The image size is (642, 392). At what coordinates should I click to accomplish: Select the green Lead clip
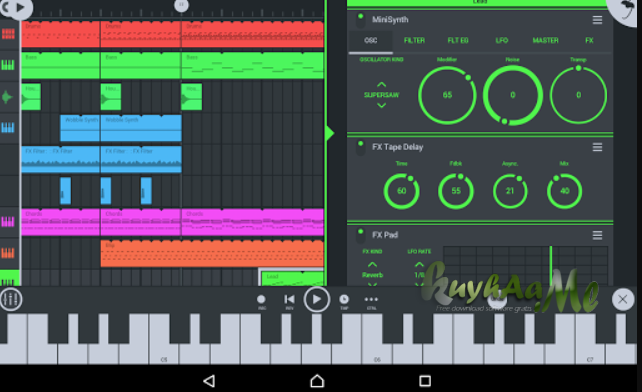click(x=292, y=278)
